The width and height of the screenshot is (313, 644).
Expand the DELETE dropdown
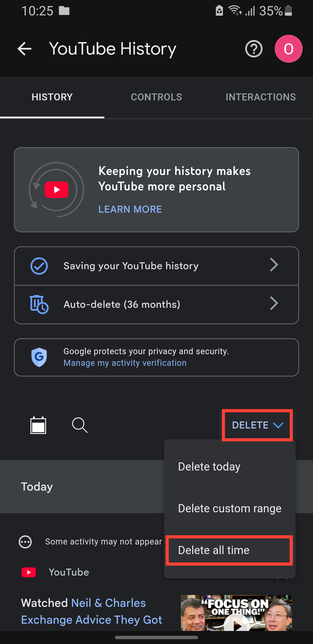coord(257,425)
